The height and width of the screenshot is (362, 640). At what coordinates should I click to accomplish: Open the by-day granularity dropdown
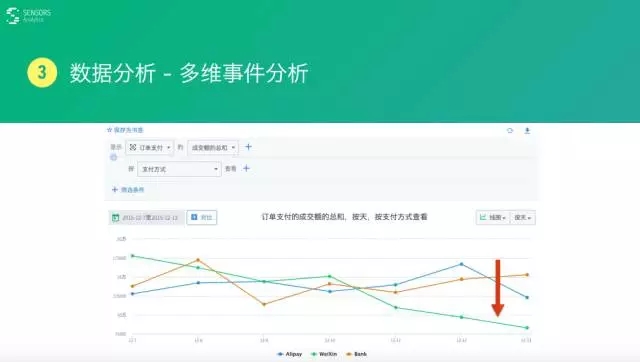523,218
